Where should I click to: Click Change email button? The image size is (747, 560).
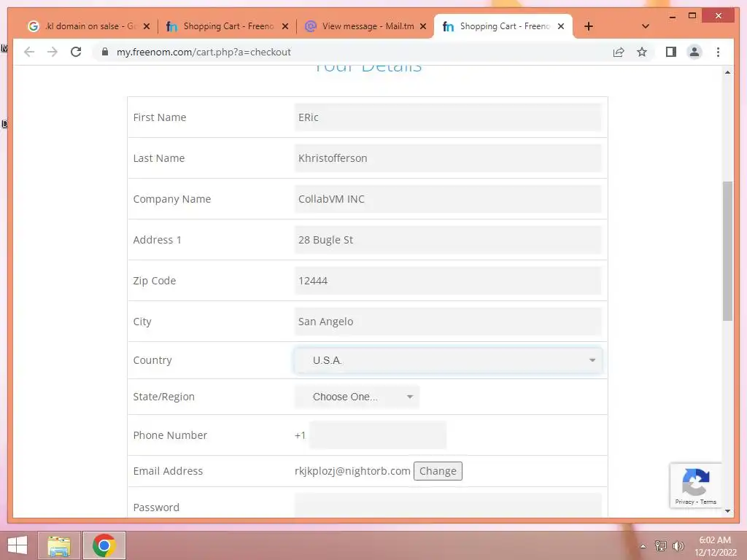coord(438,471)
